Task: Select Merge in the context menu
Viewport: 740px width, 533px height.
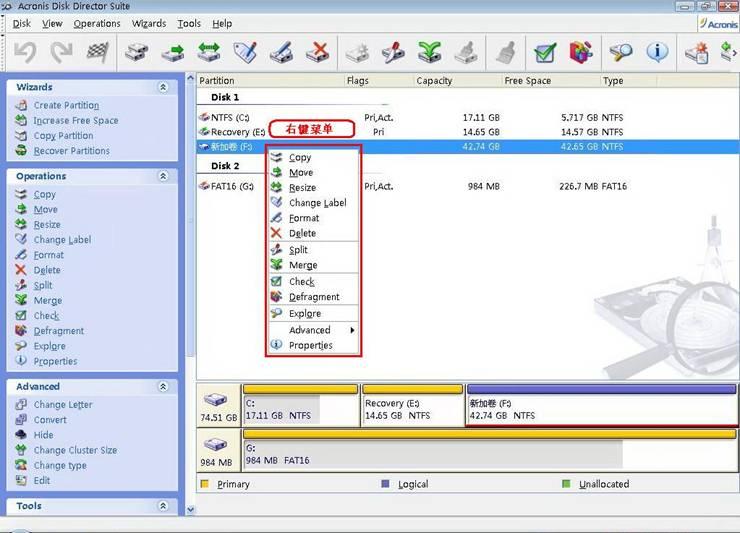Action: point(303,266)
